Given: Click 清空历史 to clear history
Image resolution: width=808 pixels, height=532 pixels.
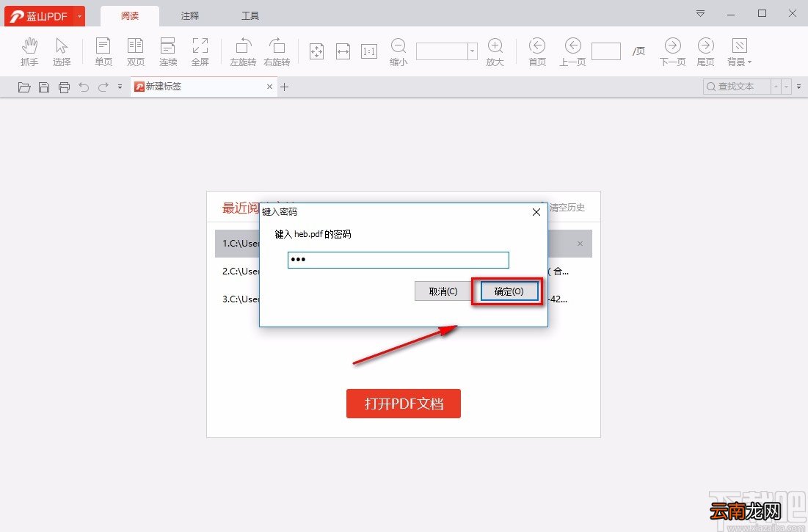Looking at the screenshot, I should coord(567,208).
